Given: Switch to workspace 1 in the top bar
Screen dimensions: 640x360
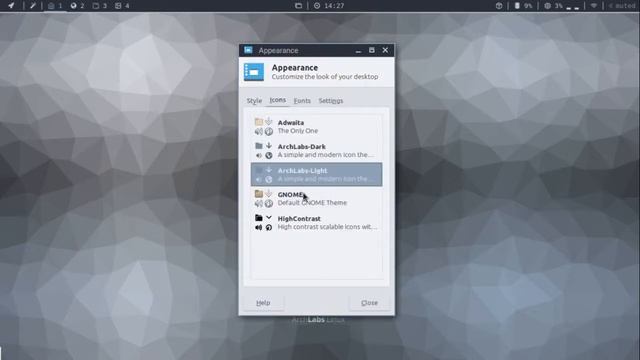Looking at the screenshot, I should coord(55,6).
